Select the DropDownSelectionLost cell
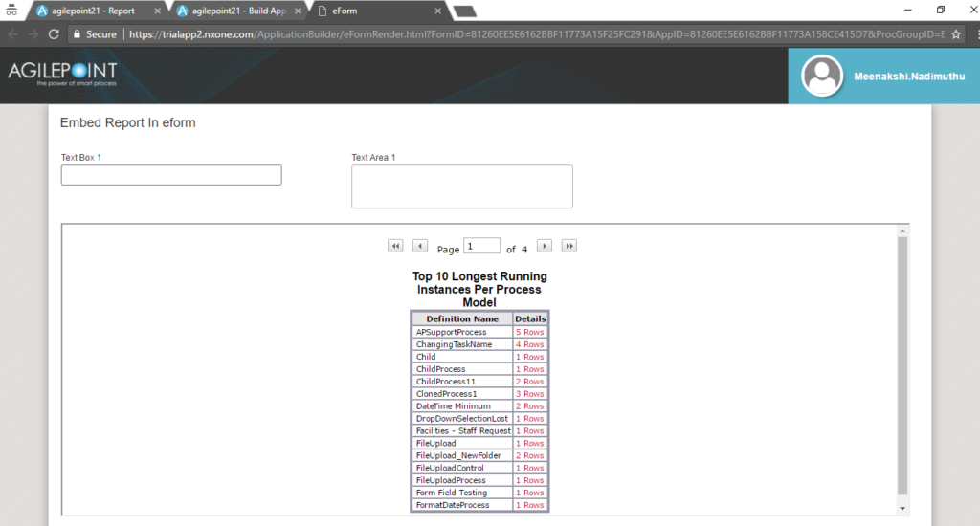Screen dimensions: 980x526 462,419
